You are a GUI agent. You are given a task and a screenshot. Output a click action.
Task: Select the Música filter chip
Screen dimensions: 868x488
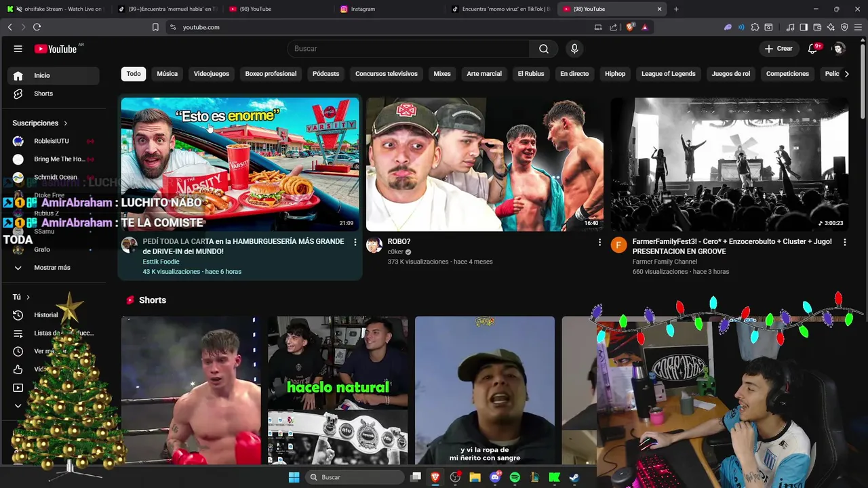tap(167, 74)
